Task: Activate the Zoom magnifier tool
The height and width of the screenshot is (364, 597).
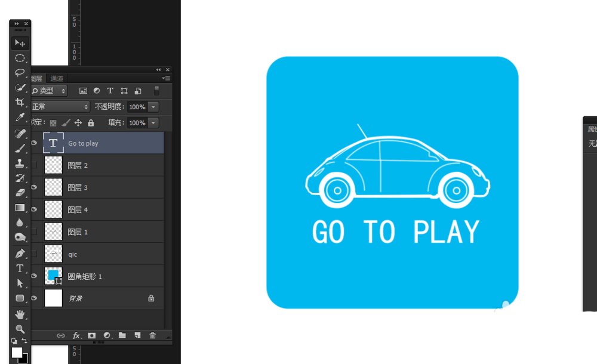Action: [x=20, y=329]
